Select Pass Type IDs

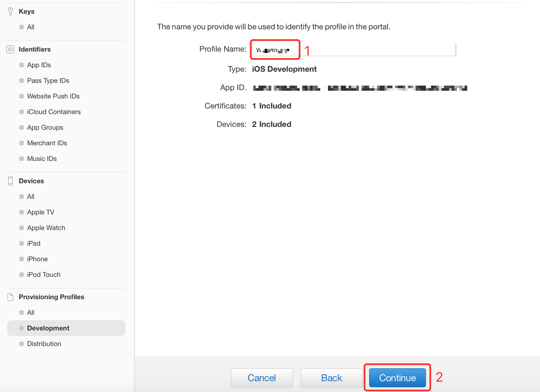click(48, 80)
